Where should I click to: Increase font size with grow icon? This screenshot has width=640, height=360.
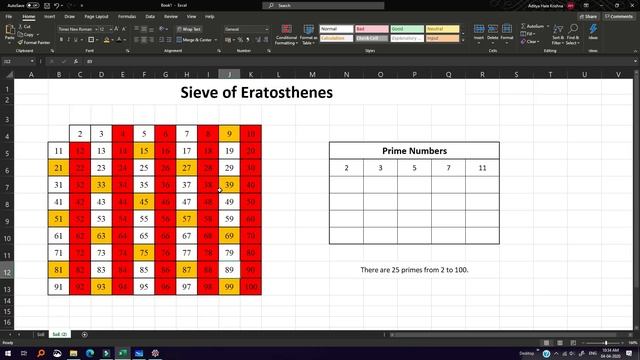coord(116,29)
